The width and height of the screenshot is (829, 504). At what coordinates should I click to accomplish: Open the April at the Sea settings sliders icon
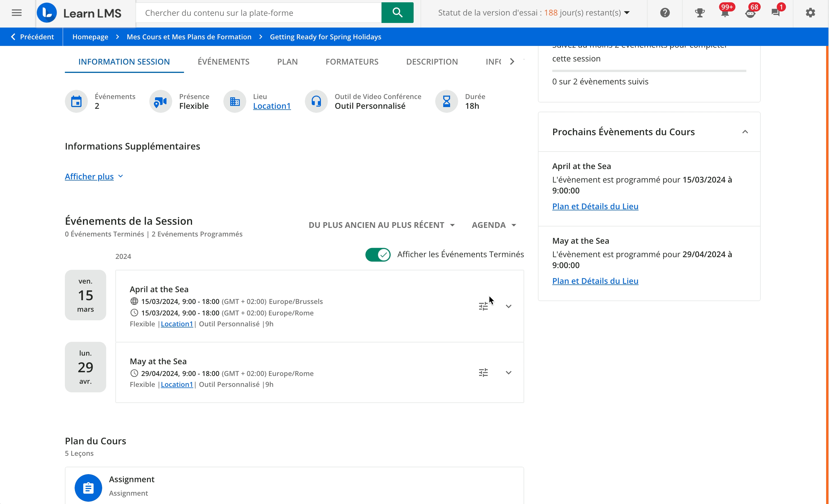483,307
